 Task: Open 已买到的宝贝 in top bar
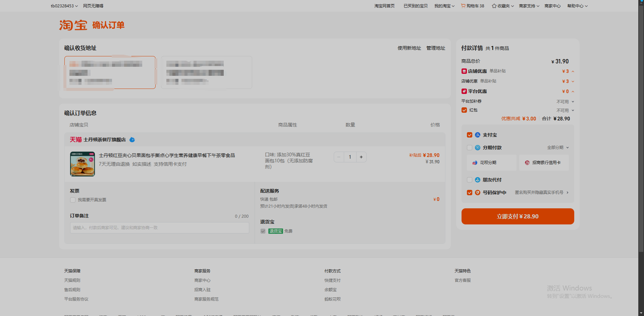[416, 6]
